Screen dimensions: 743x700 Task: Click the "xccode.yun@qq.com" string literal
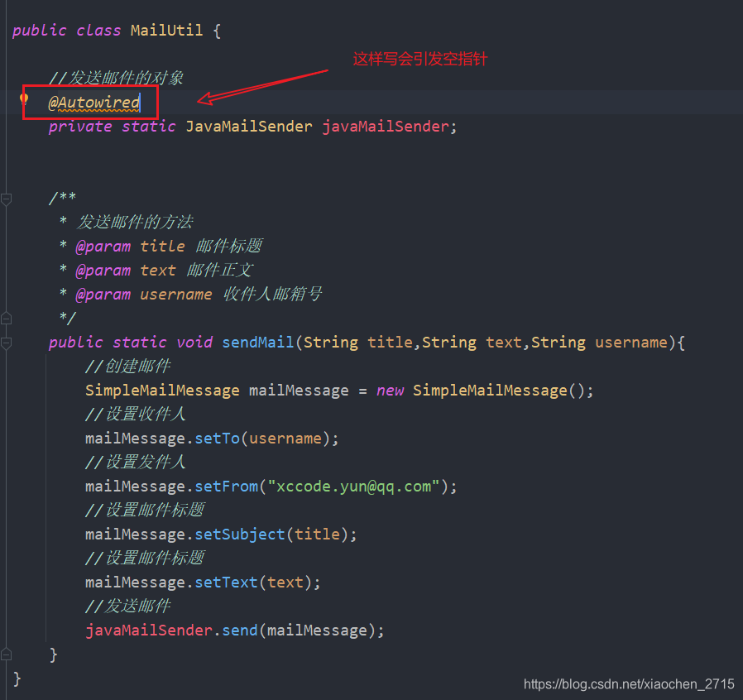coord(354,487)
